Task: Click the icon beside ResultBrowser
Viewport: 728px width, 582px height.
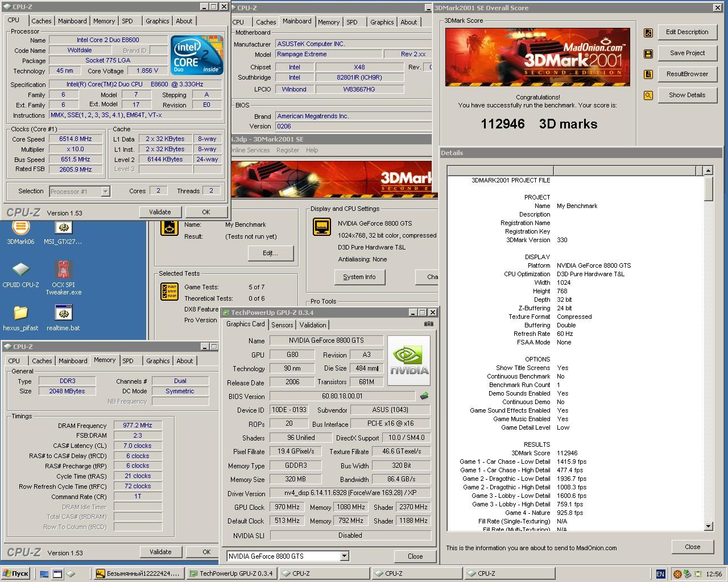Action: 648,74
